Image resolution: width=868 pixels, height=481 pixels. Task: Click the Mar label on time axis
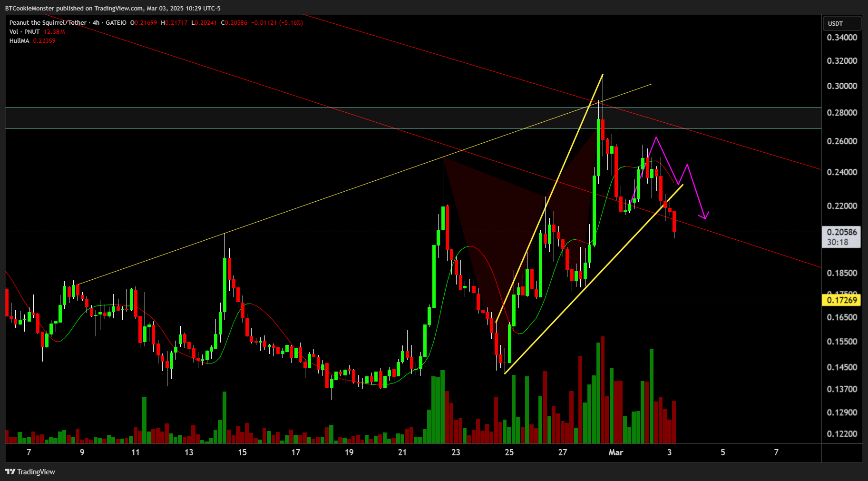[615, 452]
